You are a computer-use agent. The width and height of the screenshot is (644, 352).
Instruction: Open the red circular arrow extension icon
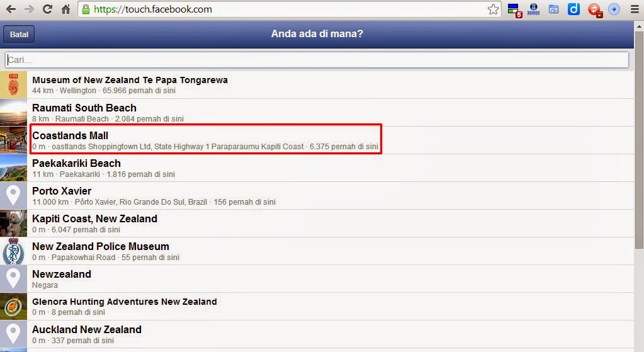click(594, 10)
